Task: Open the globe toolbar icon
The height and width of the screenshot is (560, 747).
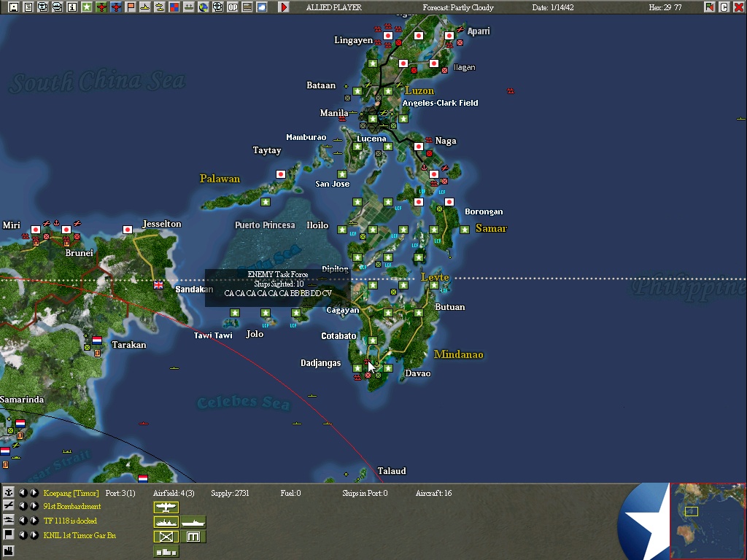Action: (x=204, y=7)
